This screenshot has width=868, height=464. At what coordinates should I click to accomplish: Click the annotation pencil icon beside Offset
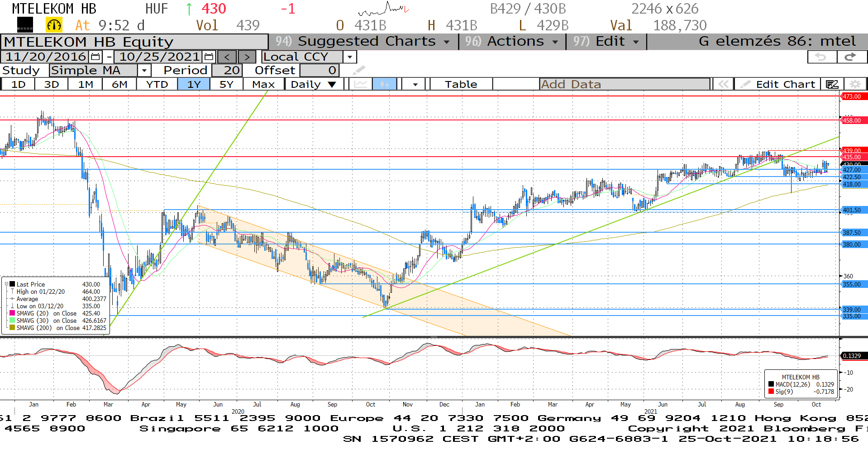(x=359, y=70)
